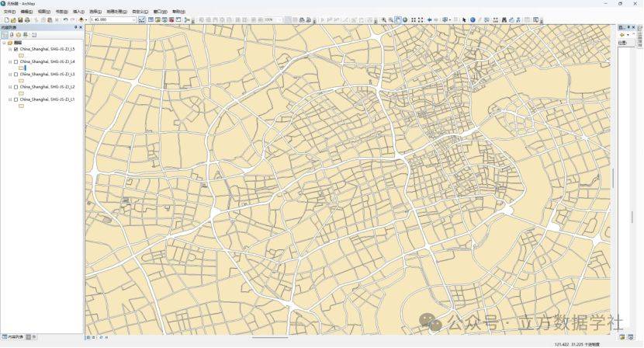Switch TOC to List By Visibility icon
Viewport: 644px width, 348px height.
19,34
